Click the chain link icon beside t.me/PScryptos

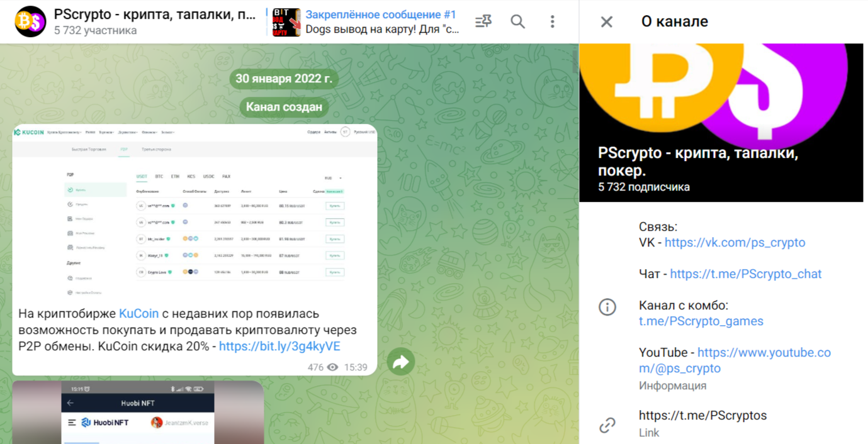[x=607, y=425]
